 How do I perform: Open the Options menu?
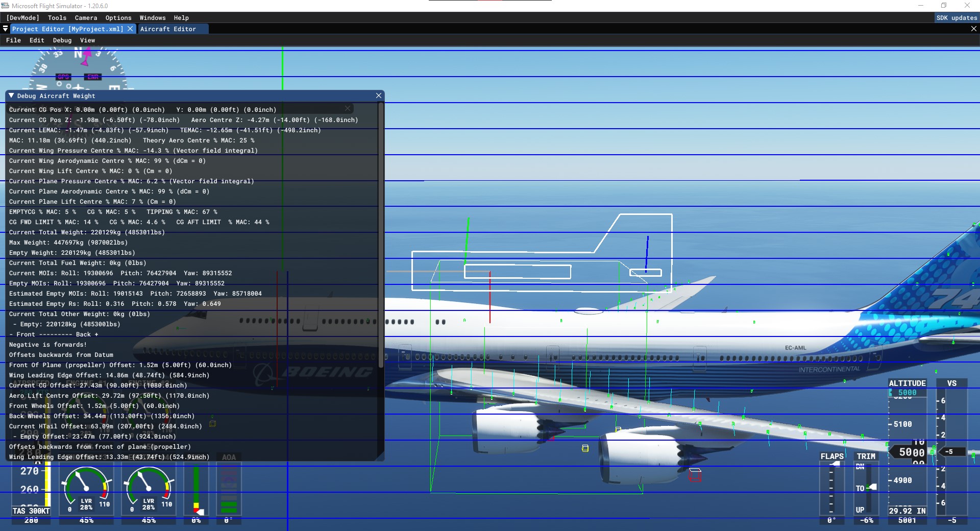click(118, 18)
